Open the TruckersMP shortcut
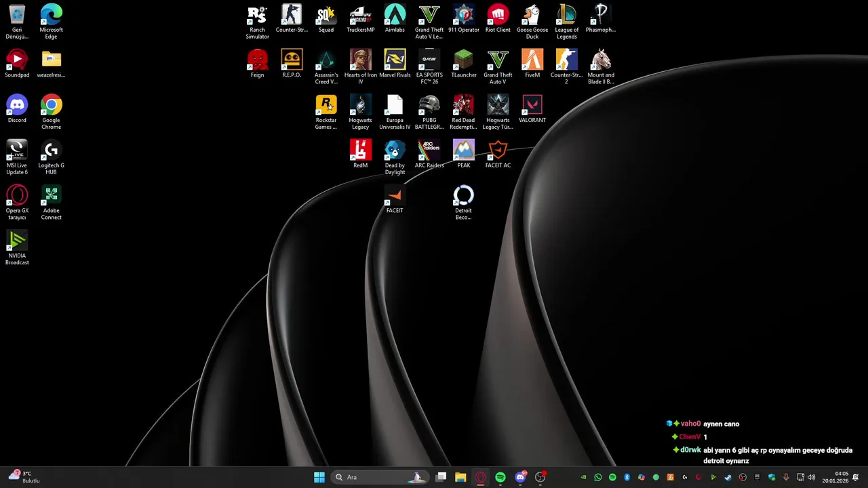 tap(360, 19)
